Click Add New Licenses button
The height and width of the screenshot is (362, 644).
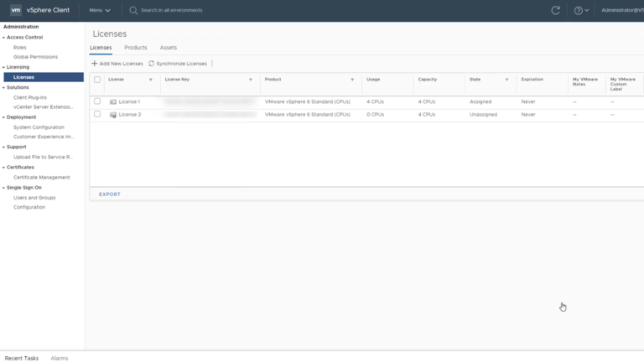tap(117, 64)
